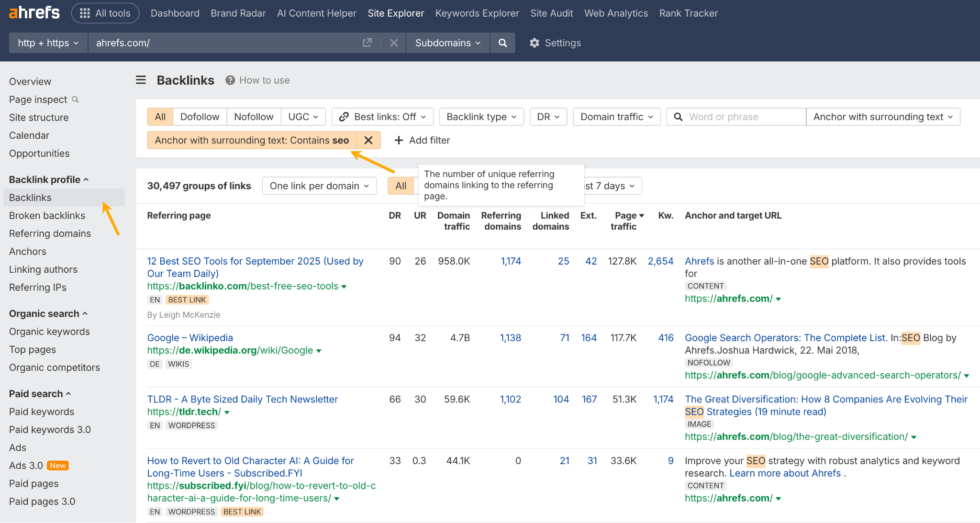
Task: Open the Google – Wikipedia referring page link
Action: [x=189, y=337]
